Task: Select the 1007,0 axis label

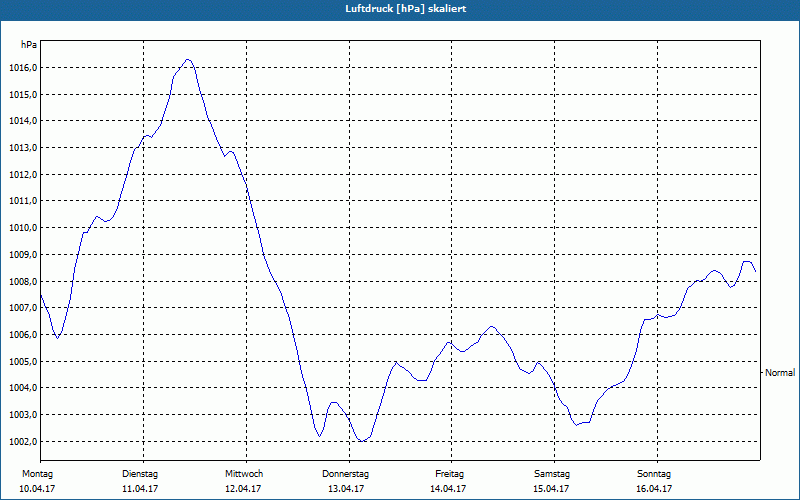Action: 21,308
